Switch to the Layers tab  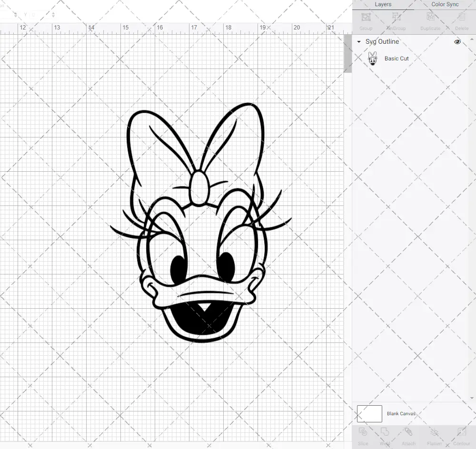383,5
